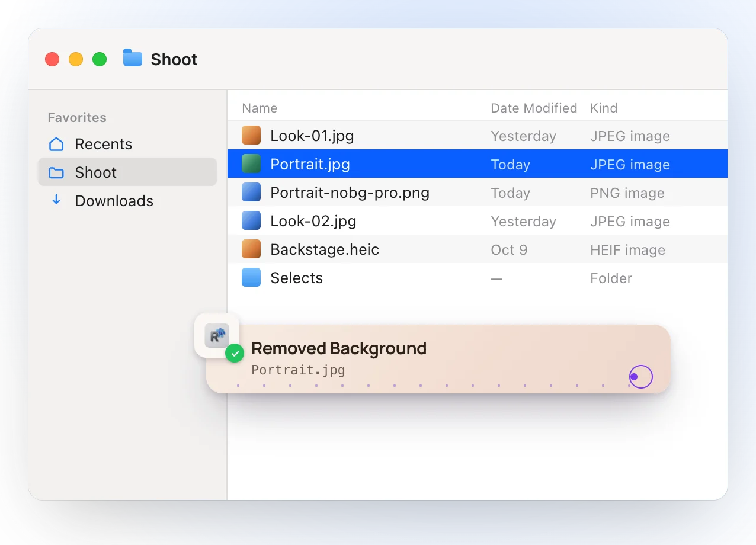Image resolution: width=756 pixels, height=545 pixels.
Task: Click the PNG image kind cell
Action: tap(627, 193)
